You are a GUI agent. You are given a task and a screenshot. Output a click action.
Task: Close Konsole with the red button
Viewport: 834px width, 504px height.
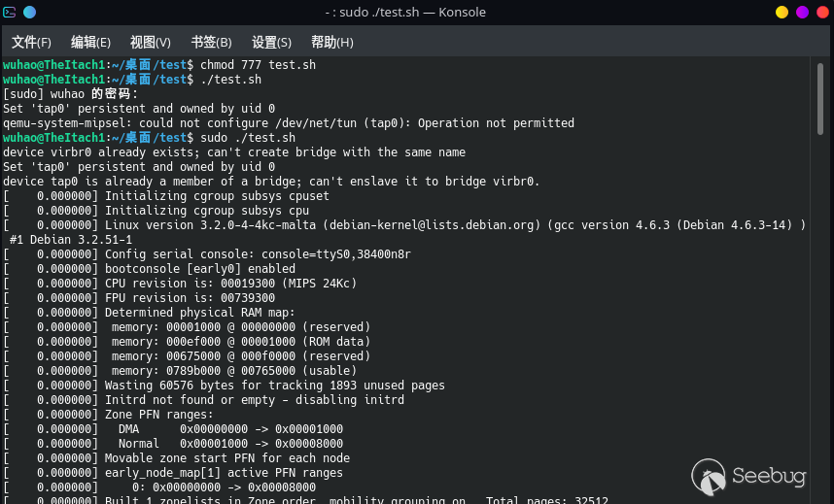tap(821, 13)
